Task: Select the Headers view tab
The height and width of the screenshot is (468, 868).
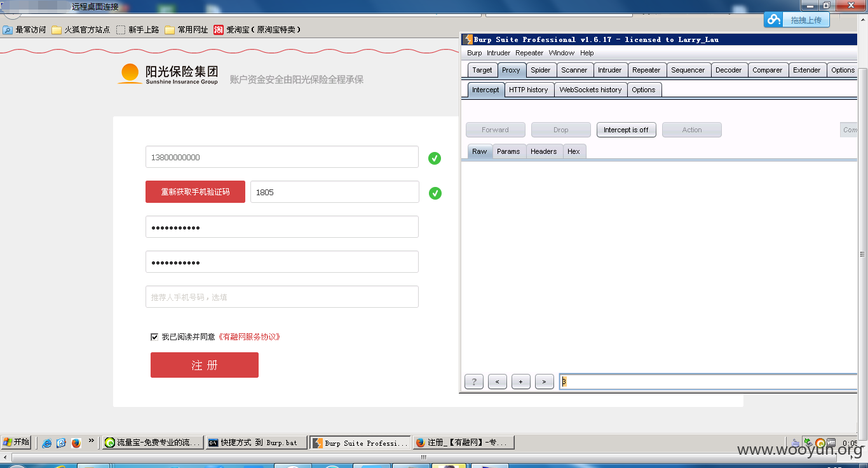Action: pos(544,151)
